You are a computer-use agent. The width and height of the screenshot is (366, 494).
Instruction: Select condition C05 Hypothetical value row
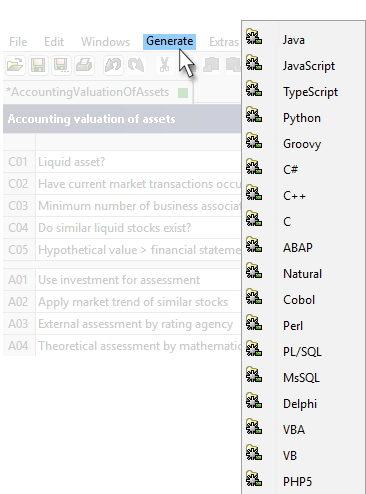pos(122,250)
